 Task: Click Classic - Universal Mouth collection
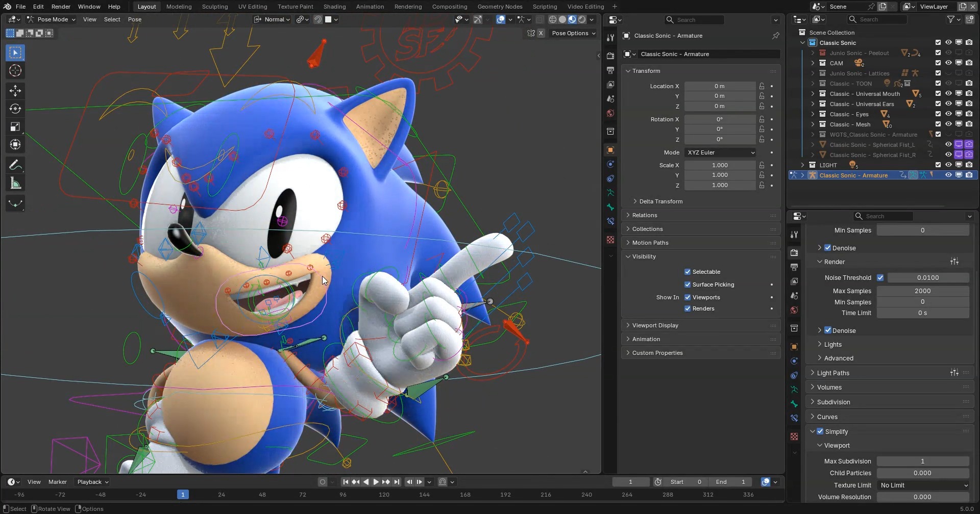click(x=865, y=94)
